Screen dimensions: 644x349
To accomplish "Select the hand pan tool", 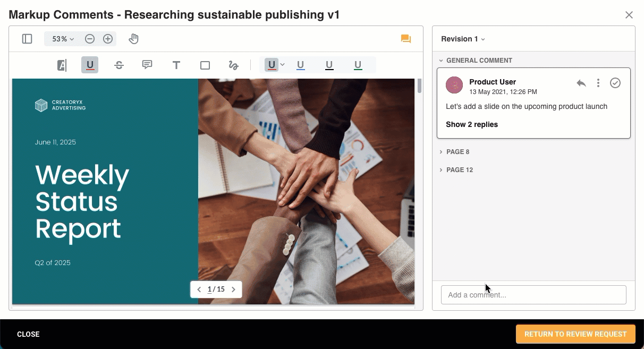I will coord(134,39).
